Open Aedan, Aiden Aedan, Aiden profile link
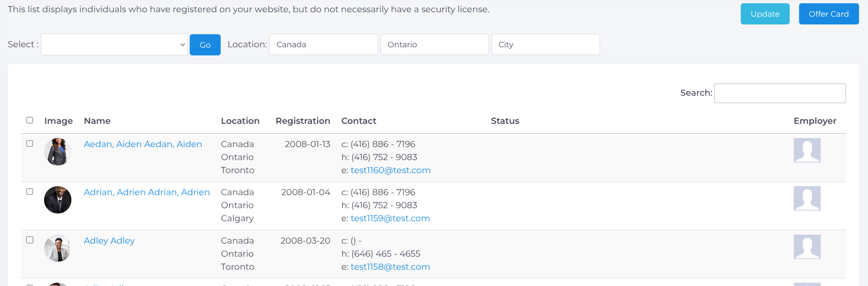 pos(143,144)
